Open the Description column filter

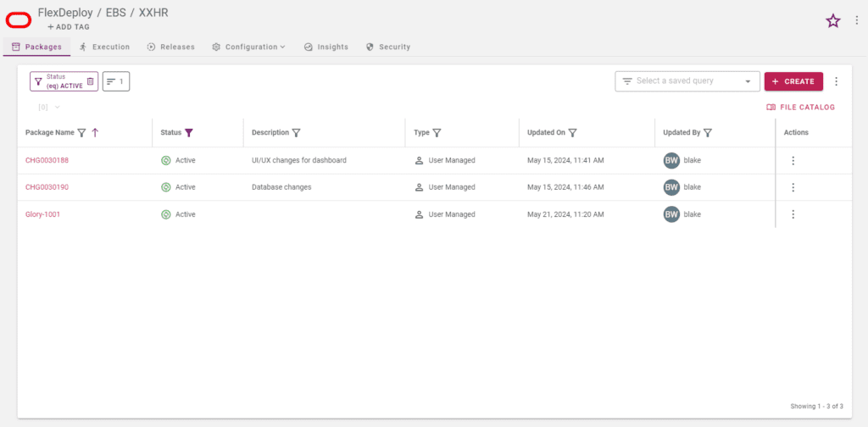click(x=296, y=133)
